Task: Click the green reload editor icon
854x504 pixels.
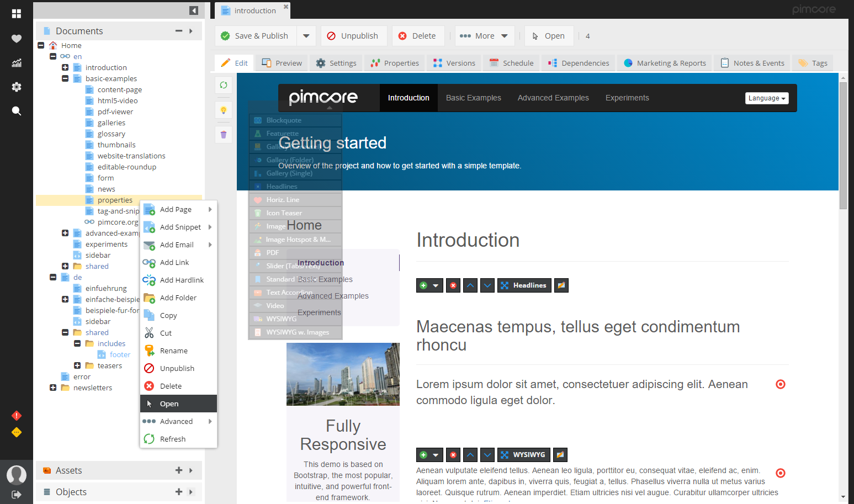Action: click(224, 85)
